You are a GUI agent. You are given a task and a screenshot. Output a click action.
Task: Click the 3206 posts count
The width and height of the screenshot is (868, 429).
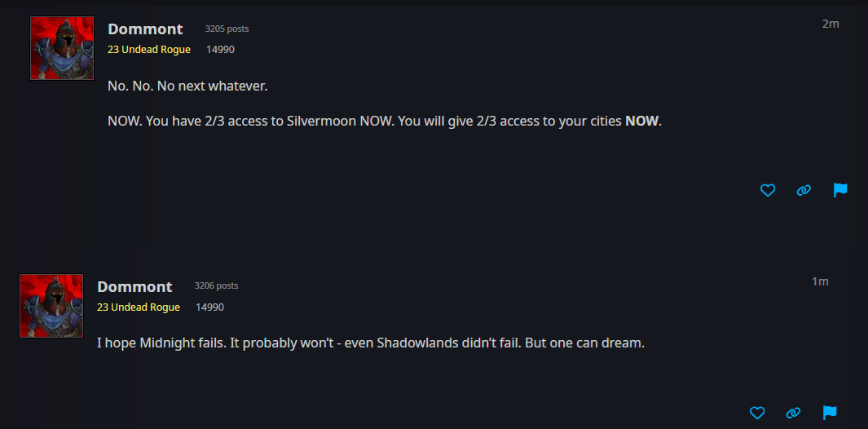[217, 286]
